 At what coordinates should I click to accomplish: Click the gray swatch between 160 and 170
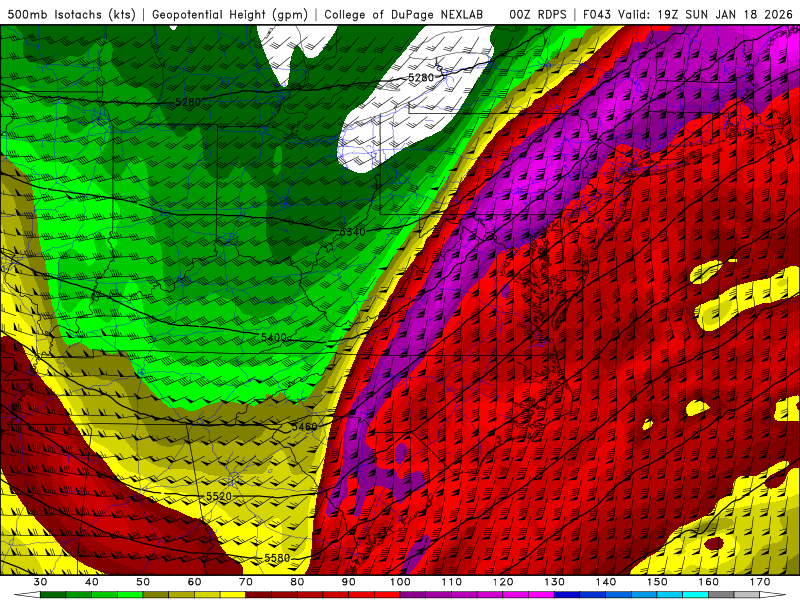tap(721, 595)
